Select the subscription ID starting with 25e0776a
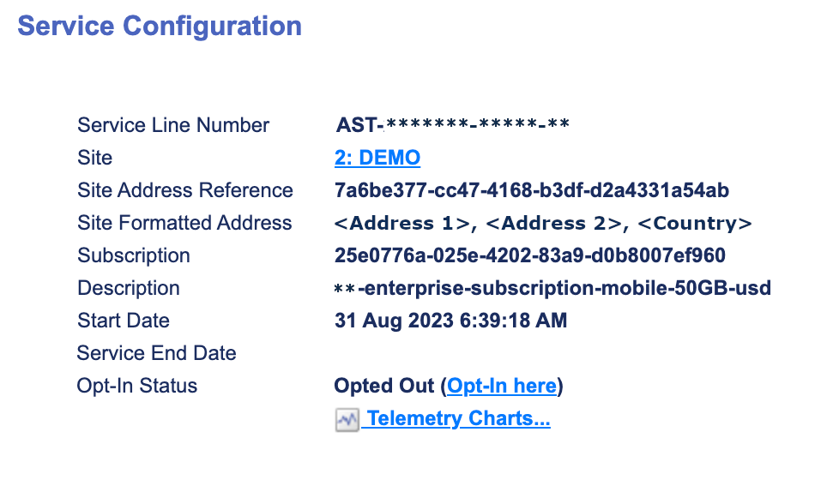 click(530, 255)
